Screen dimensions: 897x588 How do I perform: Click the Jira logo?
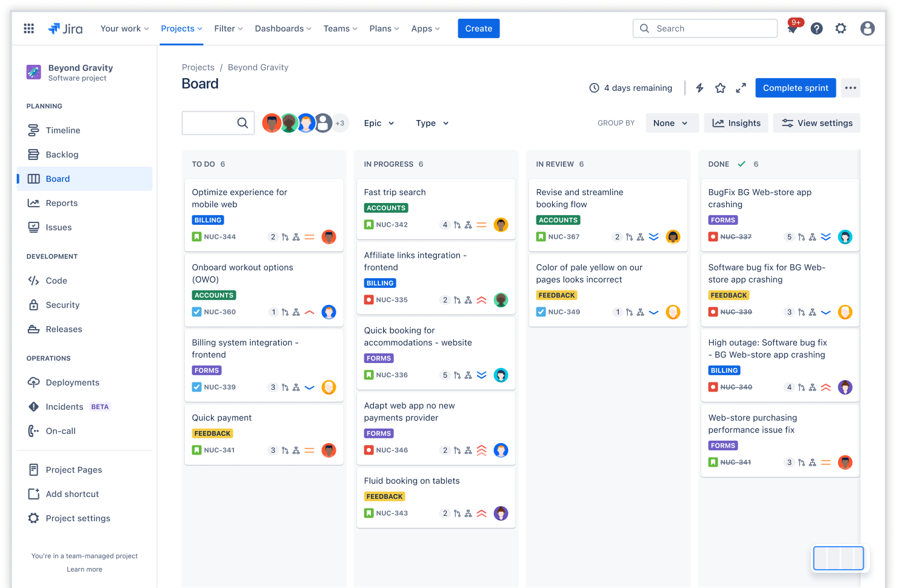point(65,28)
